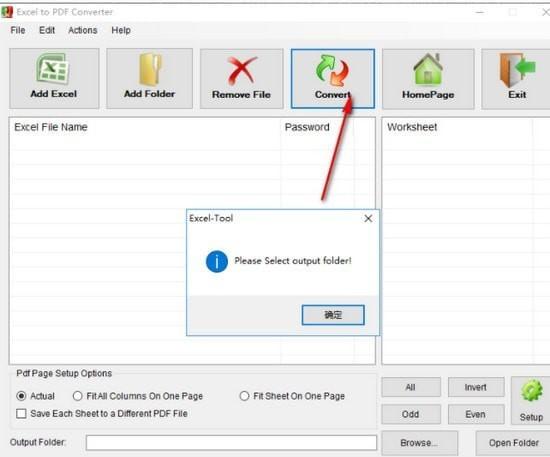Click the Open Folder button
This screenshot has height=457, width=550.
[x=513, y=443]
